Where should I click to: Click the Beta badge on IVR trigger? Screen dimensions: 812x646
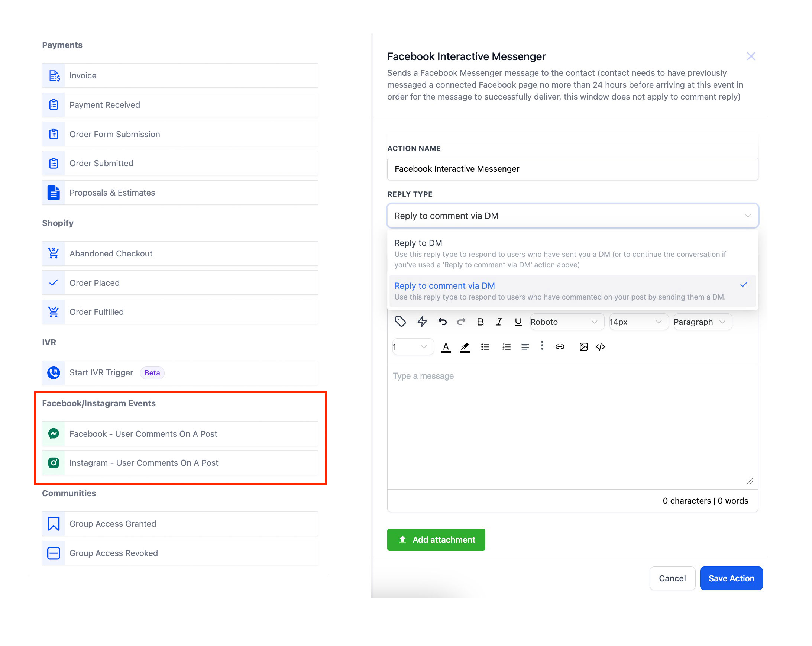[152, 372]
